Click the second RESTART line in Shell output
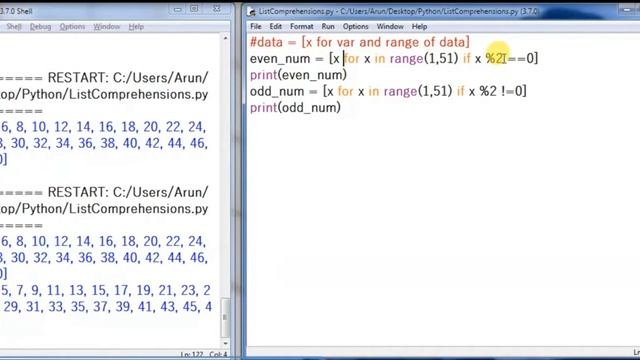Image resolution: width=640 pixels, height=360 pixels. coord(104,192)
